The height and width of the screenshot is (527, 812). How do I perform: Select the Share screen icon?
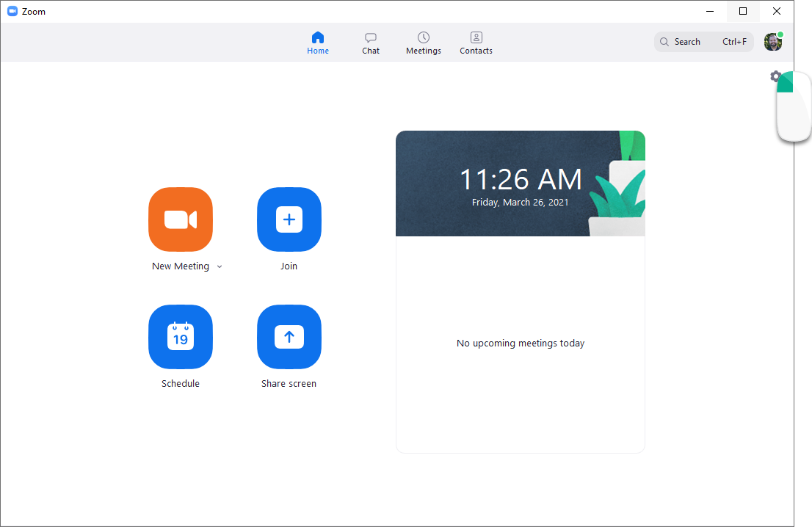[x=289, y=337]
